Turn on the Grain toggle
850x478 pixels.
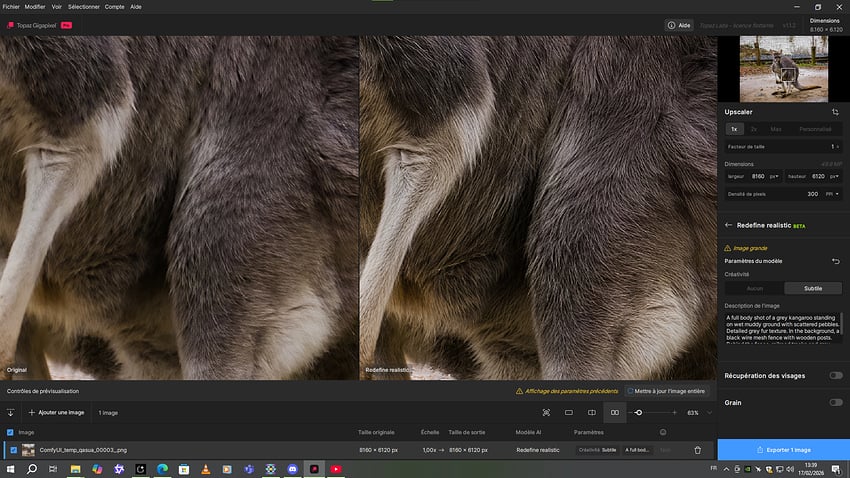tap(835, 402)
